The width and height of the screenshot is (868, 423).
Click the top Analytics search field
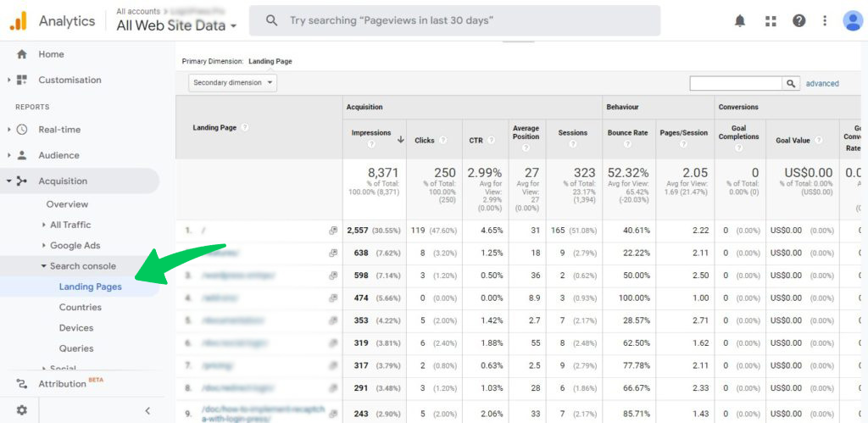tap(453, 20)
